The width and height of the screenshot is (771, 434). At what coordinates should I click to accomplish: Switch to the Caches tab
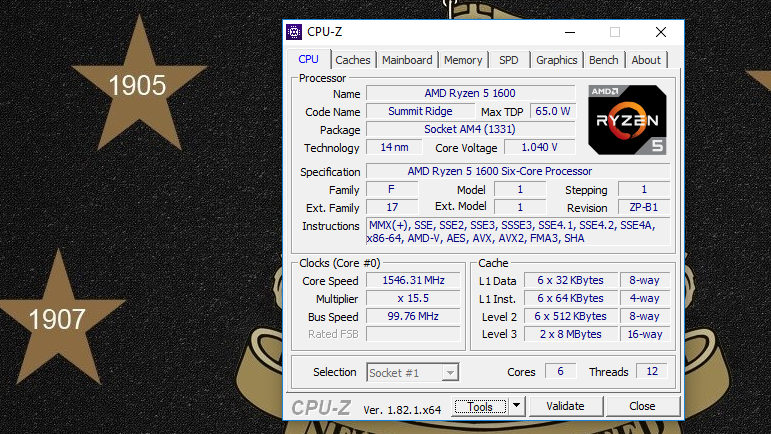353,60
